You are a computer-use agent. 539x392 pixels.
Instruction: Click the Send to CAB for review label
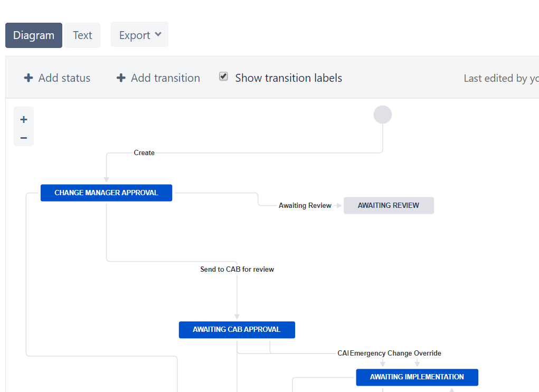click(x=237, y=270)
